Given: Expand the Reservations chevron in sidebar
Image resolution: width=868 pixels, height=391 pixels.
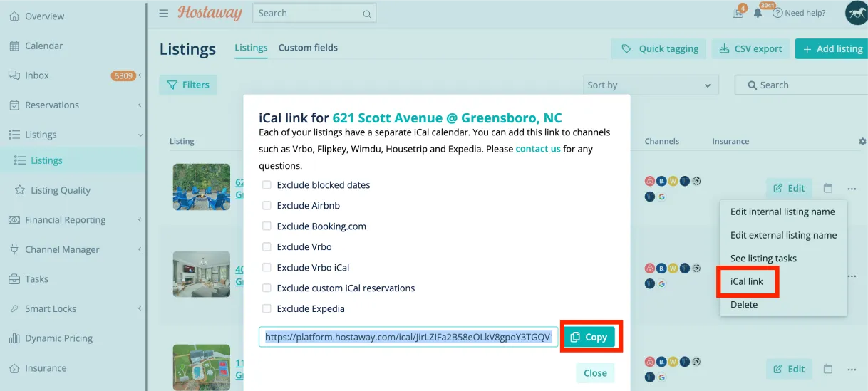Looking at the screenshot, I should (140, 105).
